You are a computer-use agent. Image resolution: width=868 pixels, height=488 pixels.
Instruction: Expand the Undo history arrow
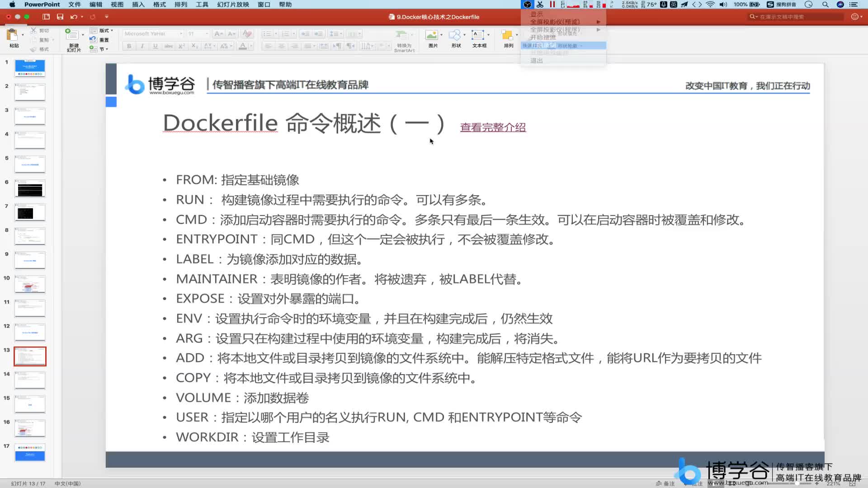[82, 17]
